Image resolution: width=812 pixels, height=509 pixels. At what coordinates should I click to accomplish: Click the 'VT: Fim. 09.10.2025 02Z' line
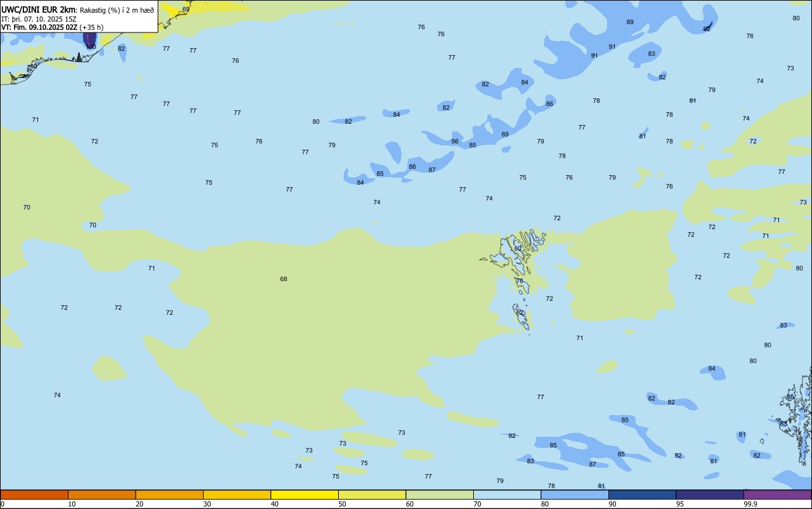39,27
